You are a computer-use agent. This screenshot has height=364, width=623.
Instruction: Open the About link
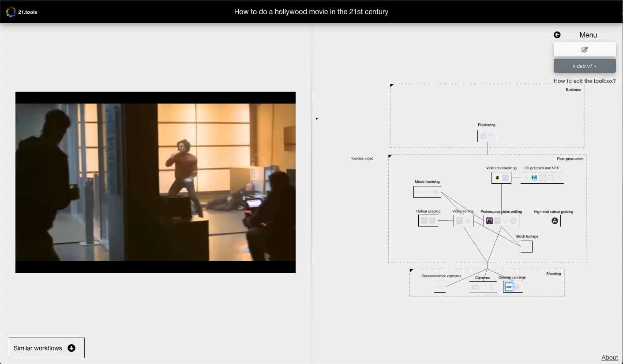[610, 357]
